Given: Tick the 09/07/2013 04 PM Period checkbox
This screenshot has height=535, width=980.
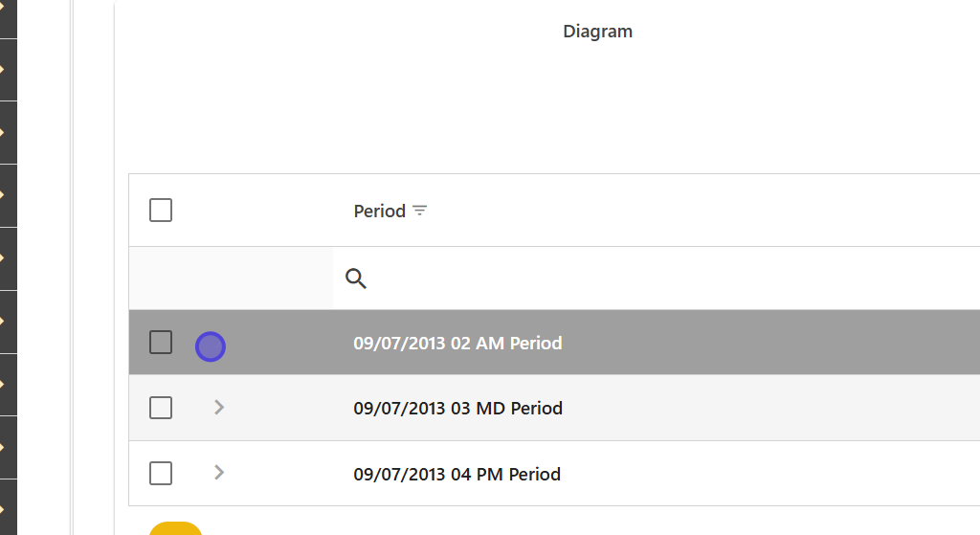Looking at the screenshot, I should coord(161,473).
